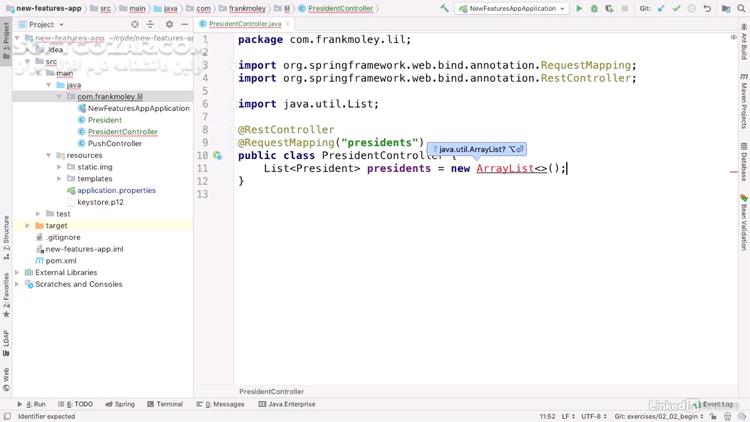This screenshot has height=422, width=750.
Task: Open the Java Enterprise tab
Action: (x=287, y=404)
